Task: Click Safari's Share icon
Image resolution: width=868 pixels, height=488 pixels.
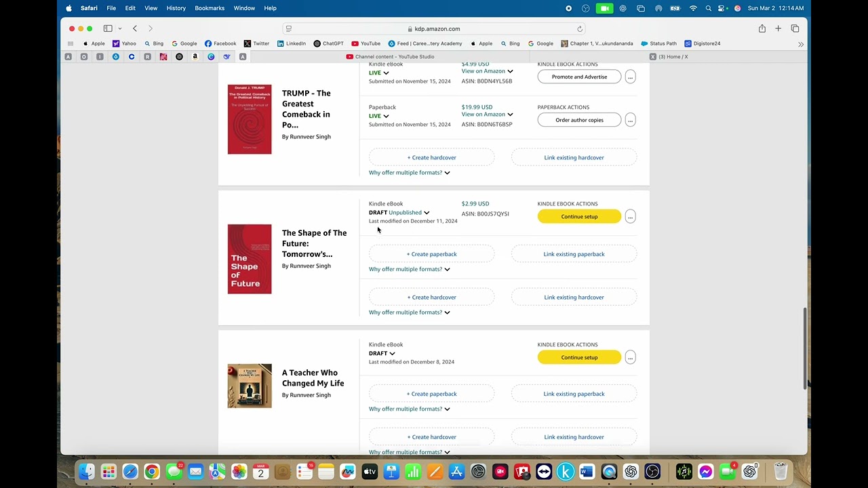Action: click(x=762, y=28)
